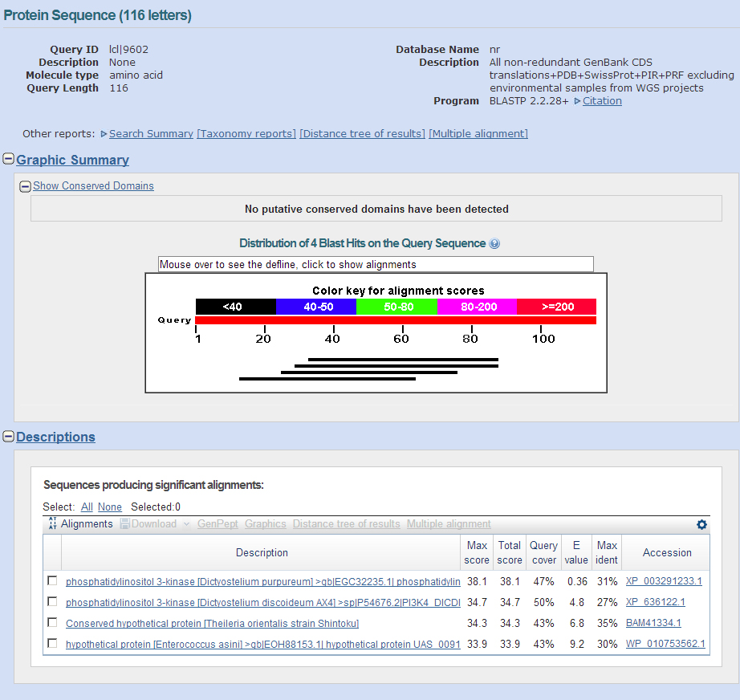Sort by the Accession column header

pyautogui.click(x=667, y=553)
